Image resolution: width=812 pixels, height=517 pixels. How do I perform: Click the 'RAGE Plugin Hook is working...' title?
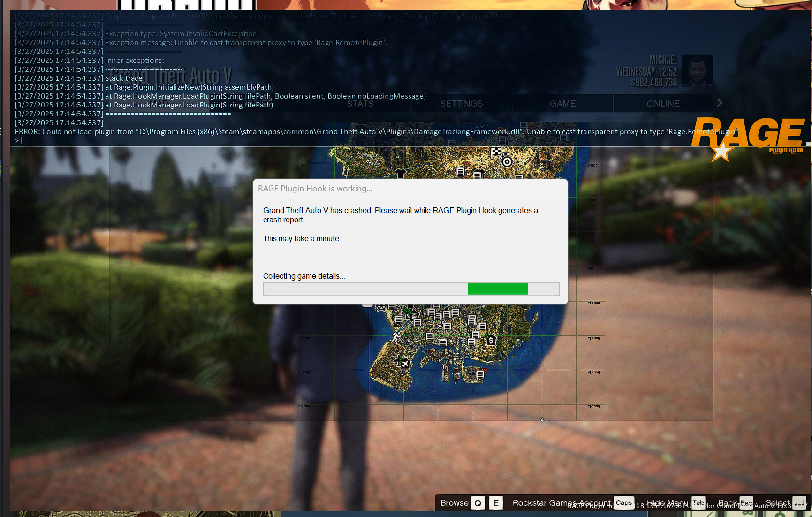point(315,189)
